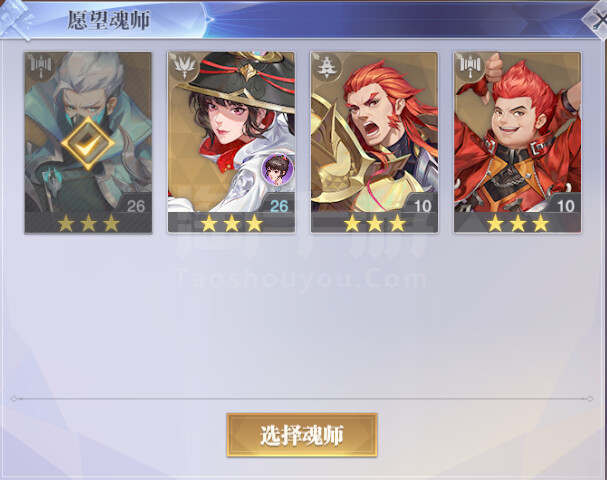Viewport: 607px width, 480px height.
Task: Select the gray-haired masked soul master card
Action: [x=88, y=142]
